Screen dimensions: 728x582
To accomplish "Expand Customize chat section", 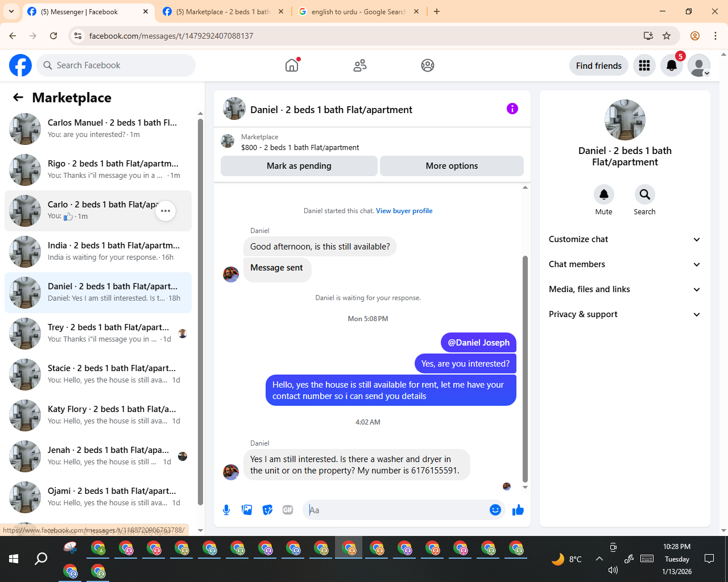I will click(x=625, y=239).
